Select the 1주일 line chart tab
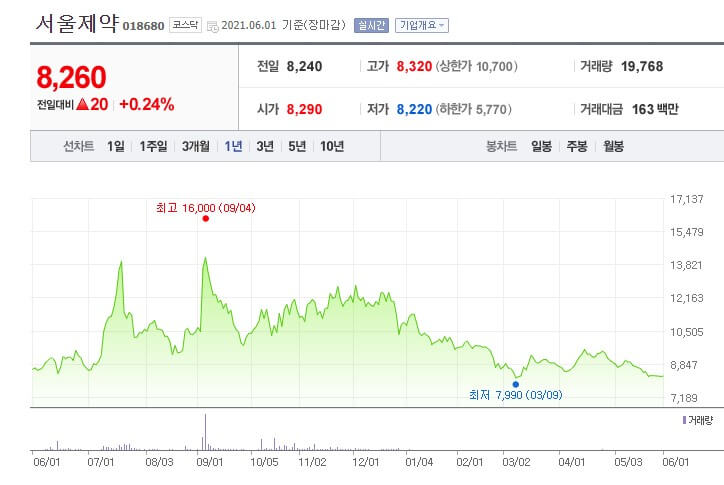Image resolution: width=724 pixels, height=485 pixels. coord(153,146)
